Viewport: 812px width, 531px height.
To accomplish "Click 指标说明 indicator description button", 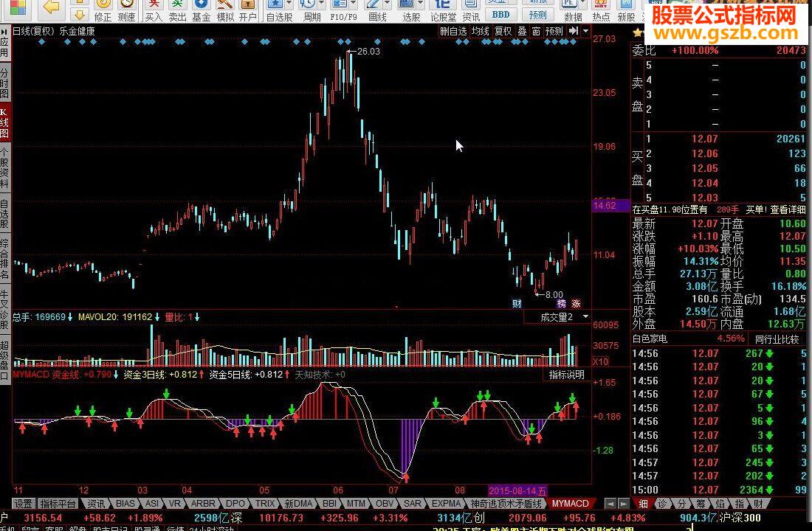I will 566,374.
